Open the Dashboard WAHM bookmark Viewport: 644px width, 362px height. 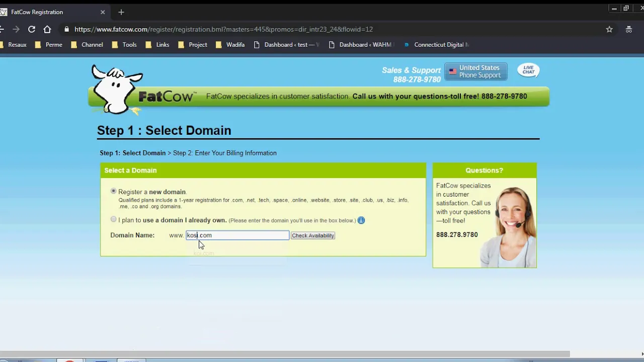(361, 45)
